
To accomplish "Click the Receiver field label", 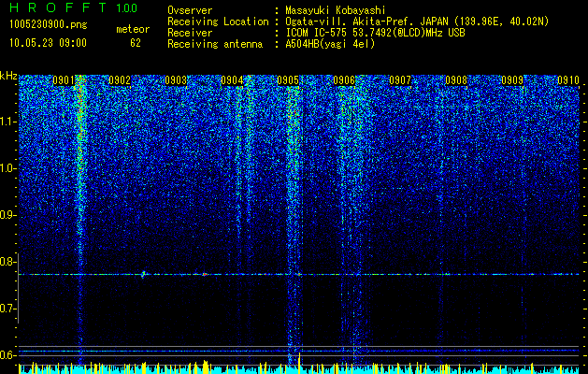I will coord(190,33).
